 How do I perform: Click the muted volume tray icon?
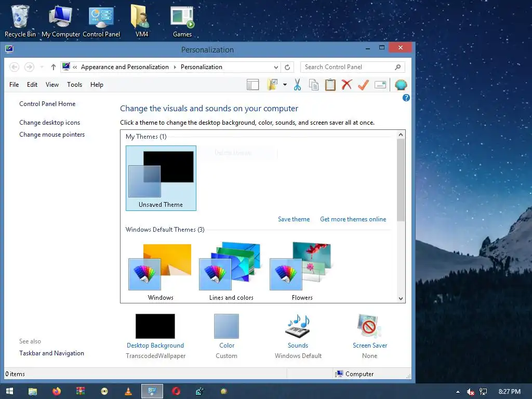470,392
